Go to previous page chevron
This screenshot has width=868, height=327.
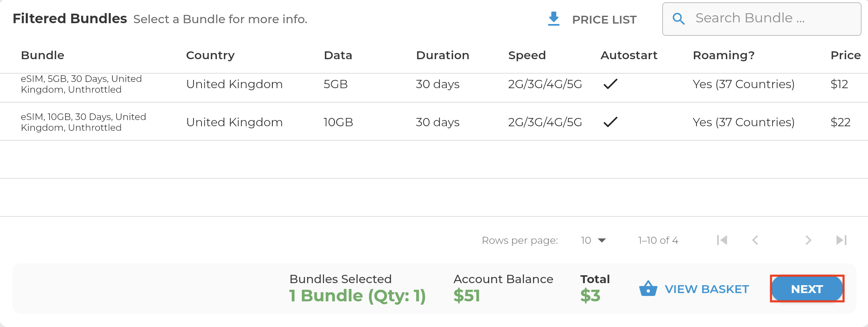pos(755,240)
